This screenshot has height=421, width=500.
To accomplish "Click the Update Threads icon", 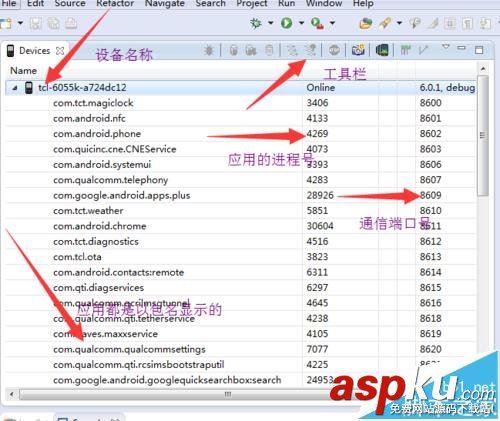I will (x=292, y=50).
